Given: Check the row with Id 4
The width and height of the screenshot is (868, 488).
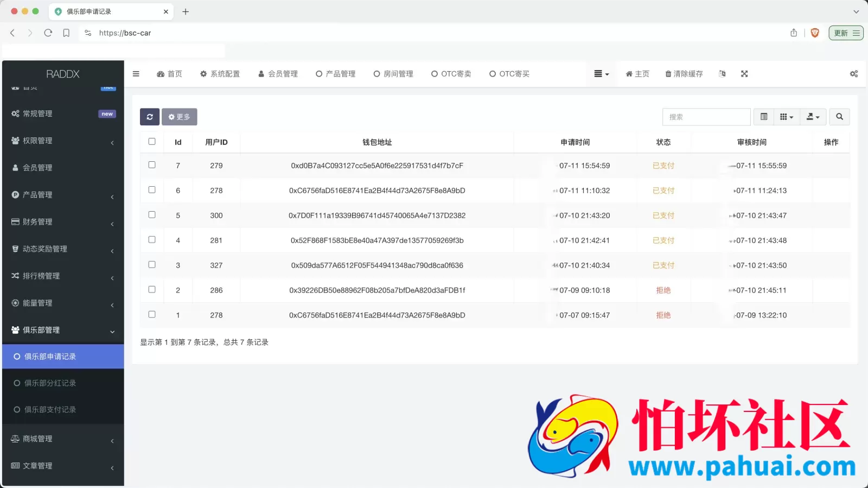Looking at the screenshot, I should pos(152,240).
